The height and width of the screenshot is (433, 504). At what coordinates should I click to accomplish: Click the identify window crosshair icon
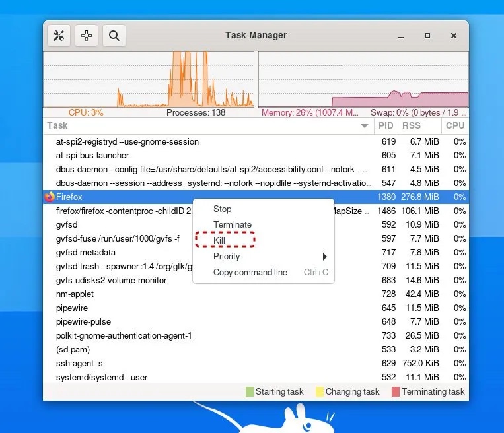[x=87, y=36]
